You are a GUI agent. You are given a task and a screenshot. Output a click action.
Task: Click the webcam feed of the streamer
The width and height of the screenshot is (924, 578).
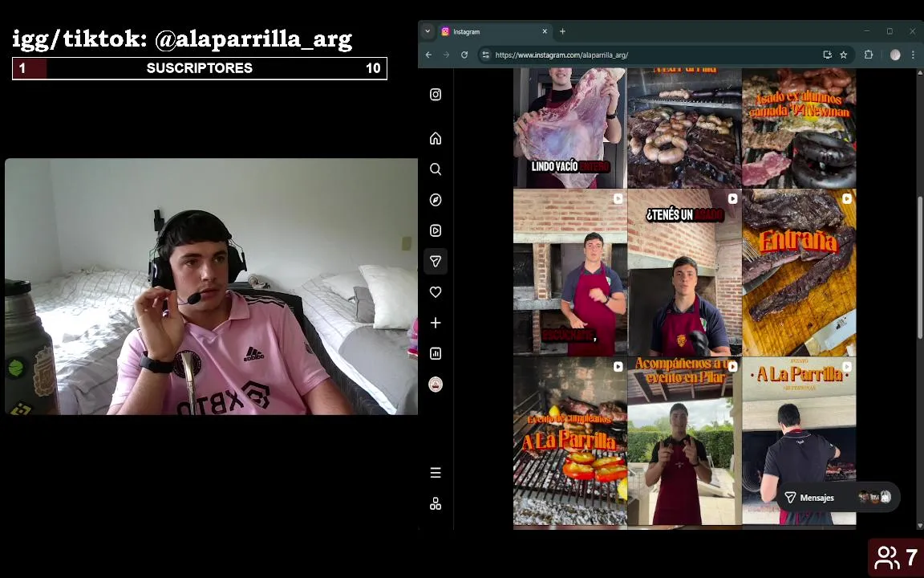pyautogui.click(x=211, y=287)
